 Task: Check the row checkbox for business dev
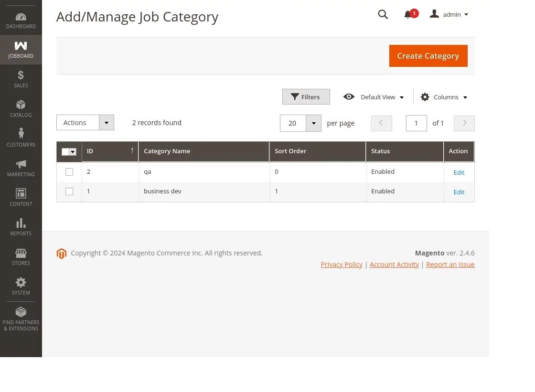(69, 191)
